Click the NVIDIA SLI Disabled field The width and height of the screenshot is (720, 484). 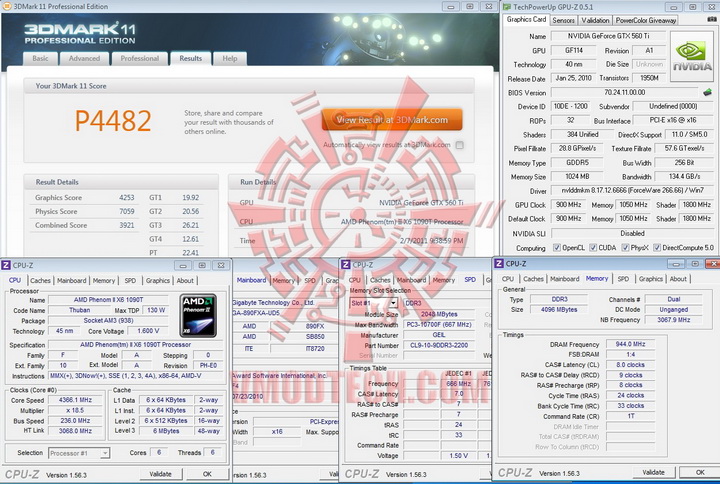pyautogui.click(x=633, y=233)
